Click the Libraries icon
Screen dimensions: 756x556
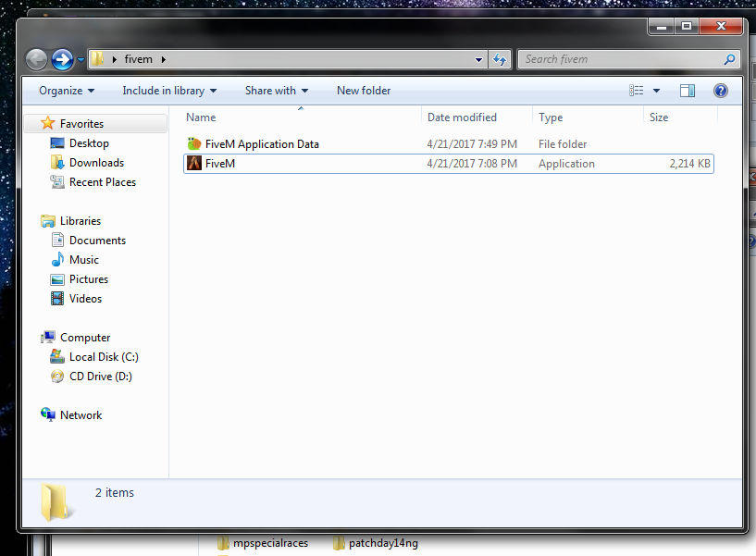(48, 221)
